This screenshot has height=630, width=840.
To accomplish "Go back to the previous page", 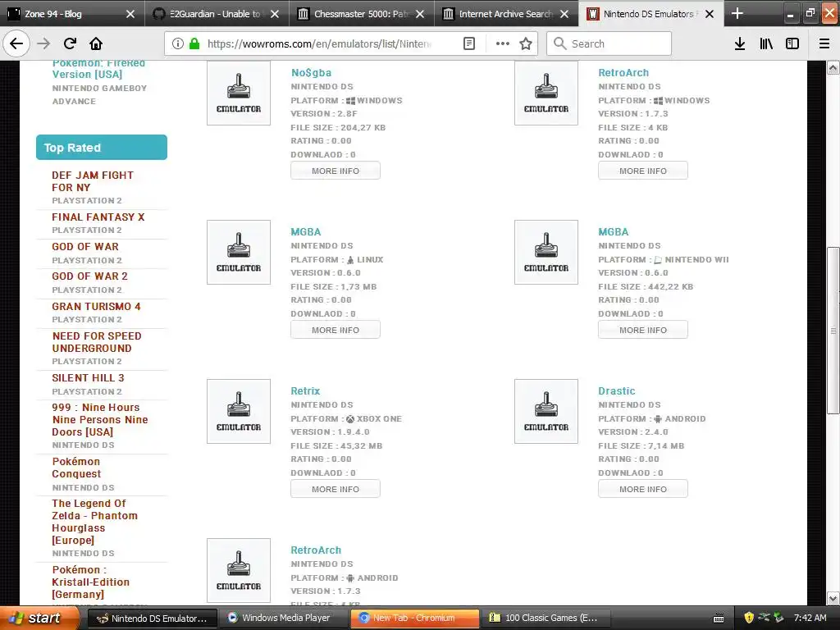I will coord(16,43).
